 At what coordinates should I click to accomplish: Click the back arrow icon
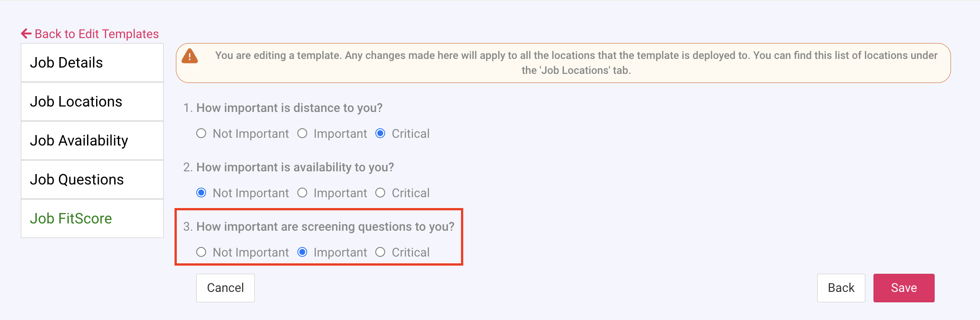(26, 34)
